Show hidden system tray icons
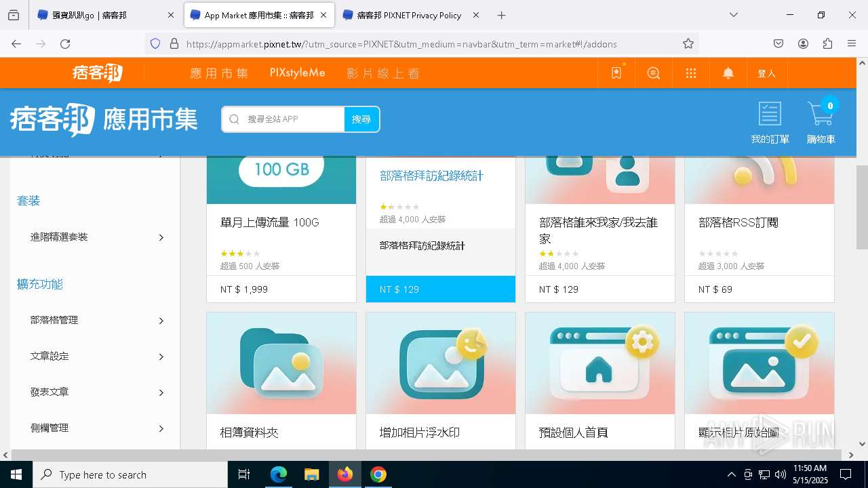 point(731,474)
